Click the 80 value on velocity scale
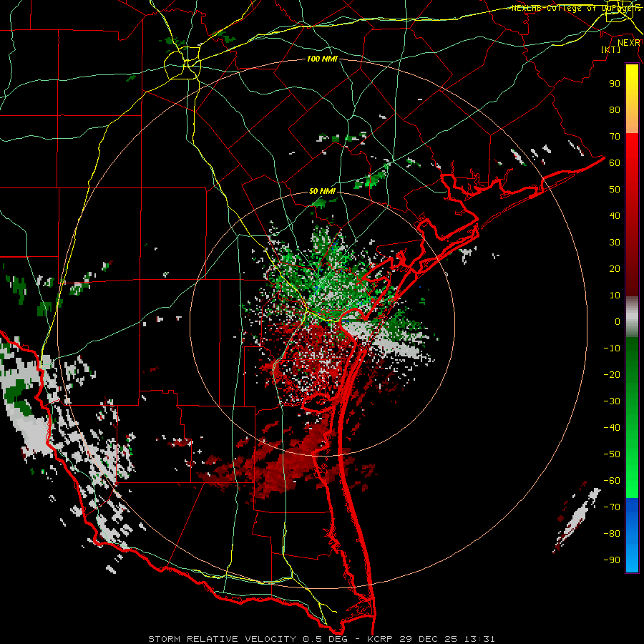644x644 pixels. tap(615, 109)
